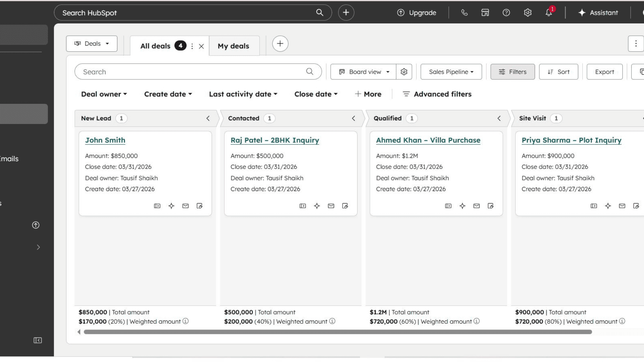
Task: Open the Priya Sharma – Plot Inquiry deal
Action: coord(571,140)
